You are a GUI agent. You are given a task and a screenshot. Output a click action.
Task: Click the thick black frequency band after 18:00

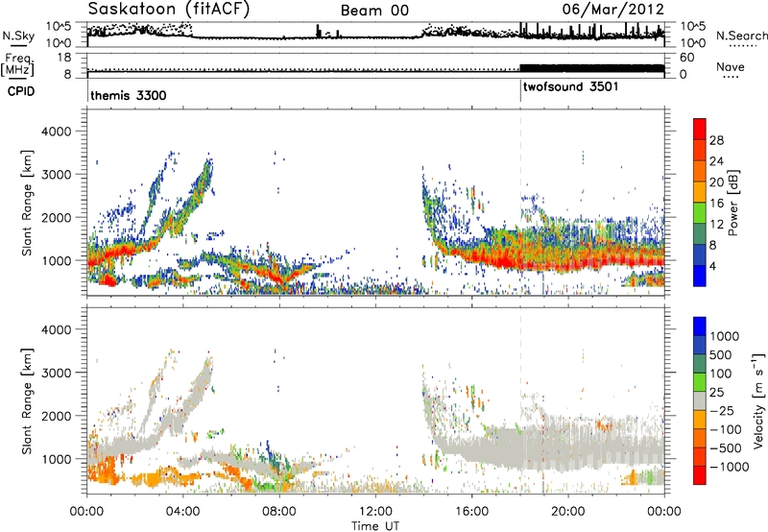tap(591, 68)
